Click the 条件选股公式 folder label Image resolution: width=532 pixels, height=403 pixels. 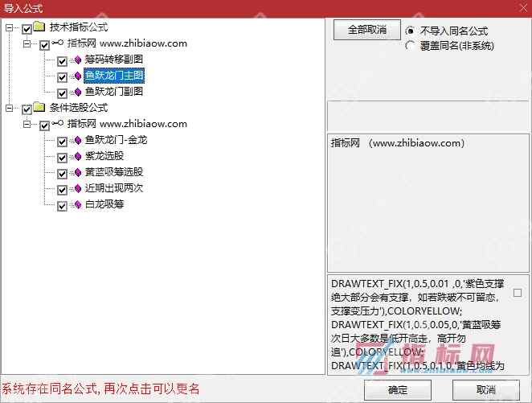click(79, 108)
